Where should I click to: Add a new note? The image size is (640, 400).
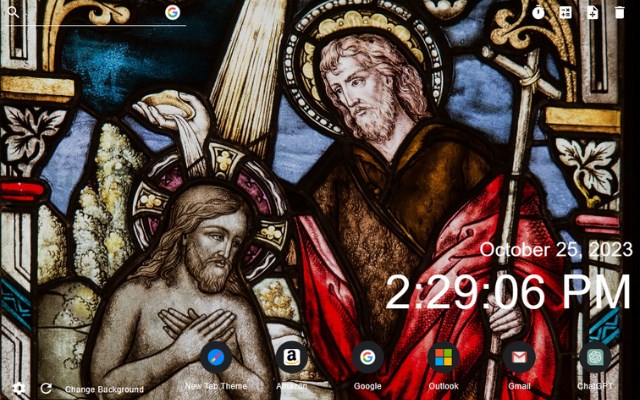(592, 13)
